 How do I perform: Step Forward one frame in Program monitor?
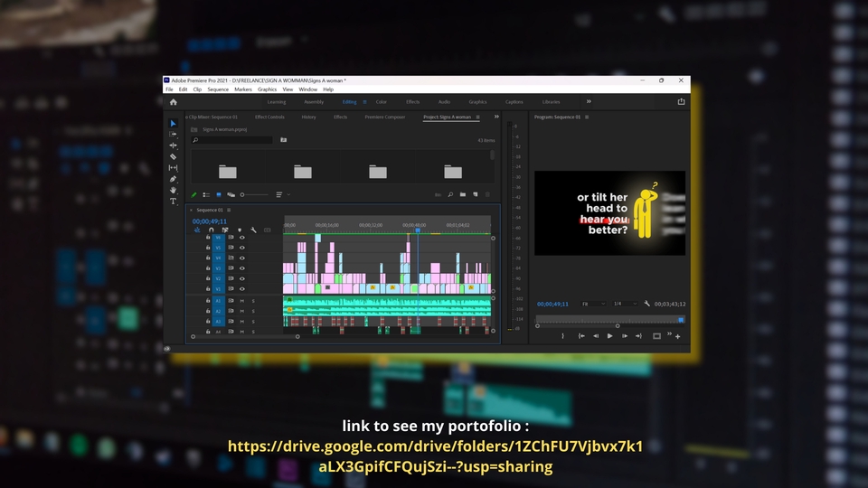pos(625,336)
